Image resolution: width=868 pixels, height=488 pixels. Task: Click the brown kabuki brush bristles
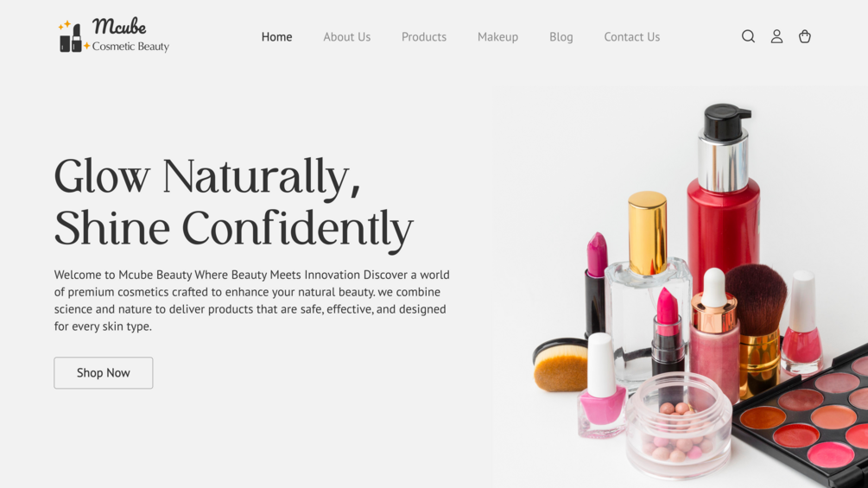pyautogui.click(x=757, y=300)
